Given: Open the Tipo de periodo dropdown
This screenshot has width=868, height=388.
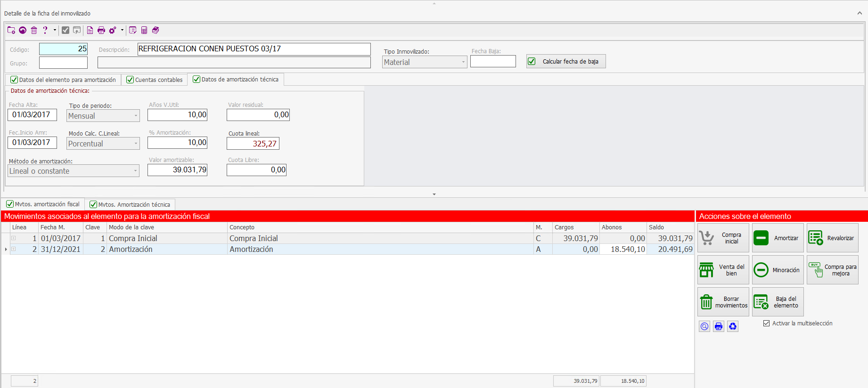Looking at the screenshot, I should coord(136,116).
